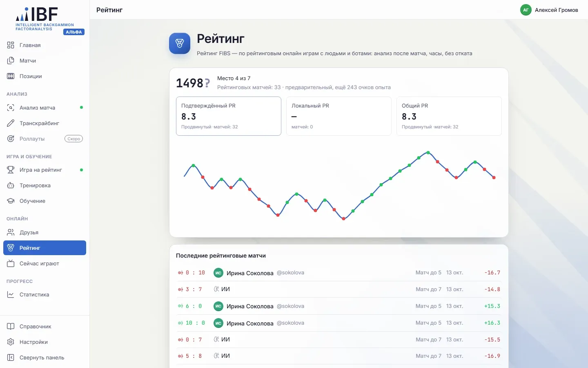Switch to the Общий PR card
The image size is (588, 368).
(x=449, y=116)
